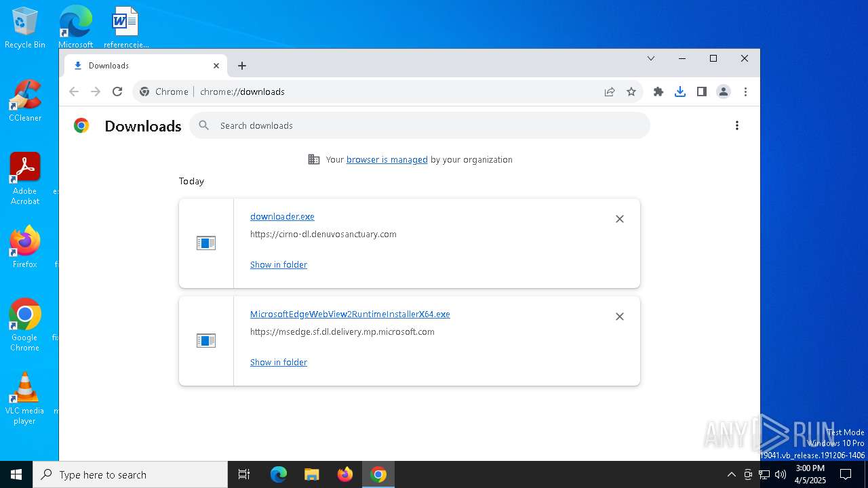Open the Microsoft Edge desktop shortcut

coord(76,27)
